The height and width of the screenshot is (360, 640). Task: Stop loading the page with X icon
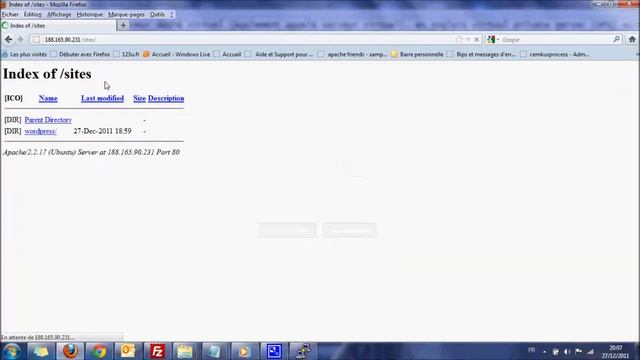pos(476,40)
